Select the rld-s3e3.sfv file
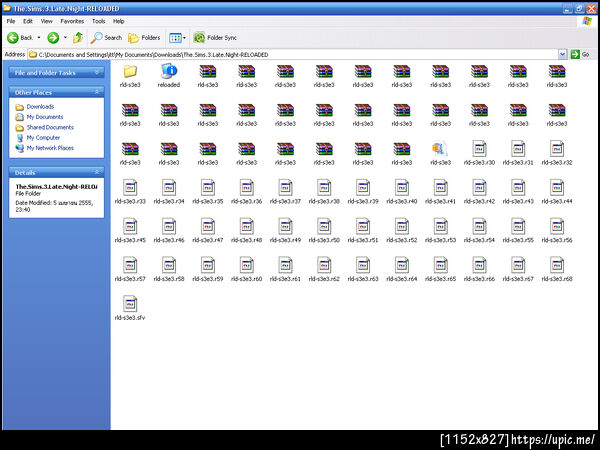 (x=130, y=308)
